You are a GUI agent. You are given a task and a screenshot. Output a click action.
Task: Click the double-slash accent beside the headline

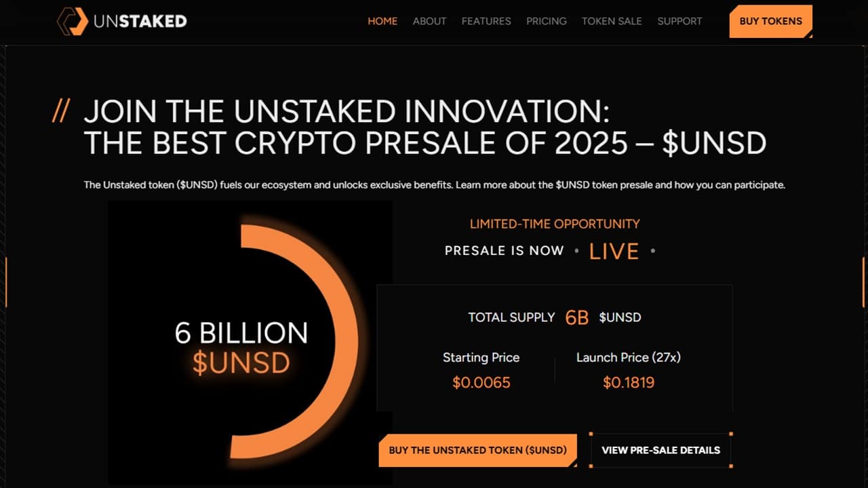60,112
